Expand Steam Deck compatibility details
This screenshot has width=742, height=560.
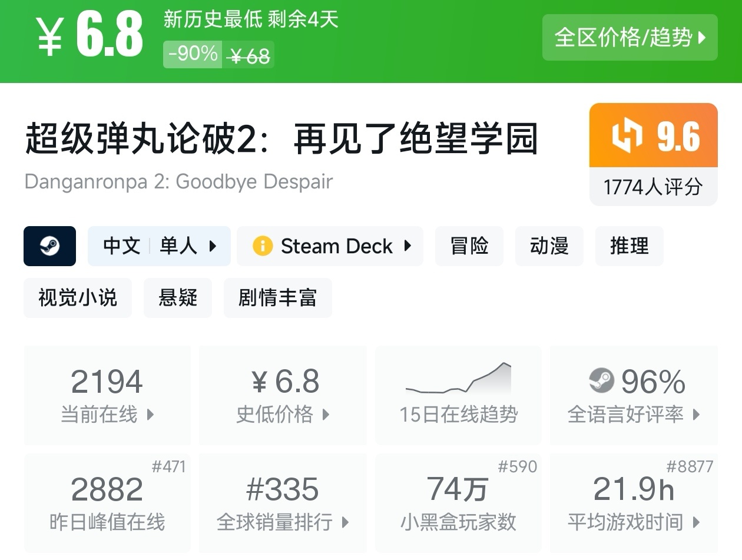coord(330,246)
